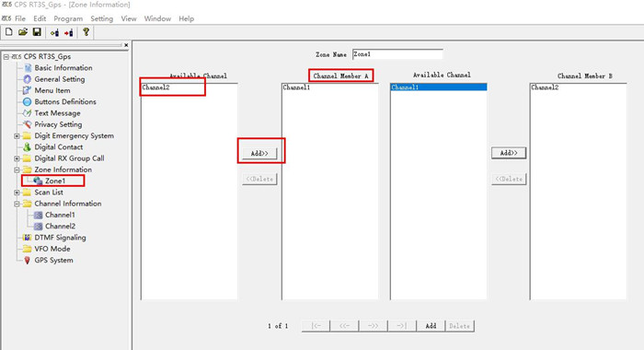This screenshot has width=644, height=350.
Task: Collapse the Zone Information folder
Action: coord(17,169)
